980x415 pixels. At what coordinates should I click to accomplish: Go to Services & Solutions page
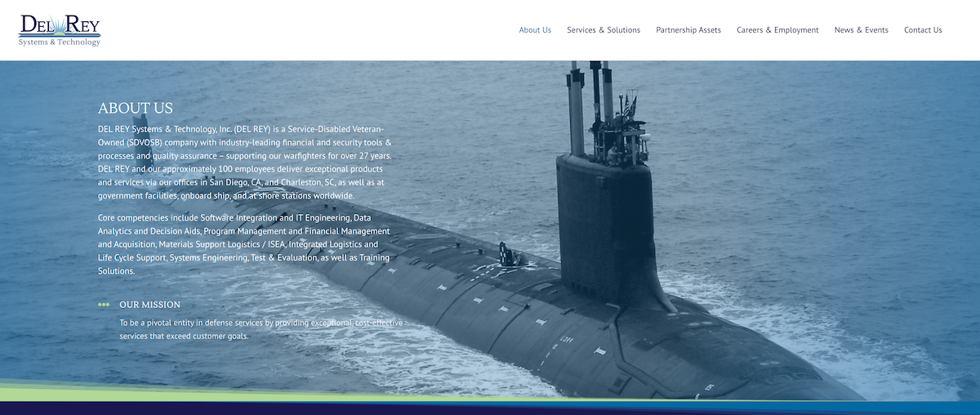[x=604, y=30]
